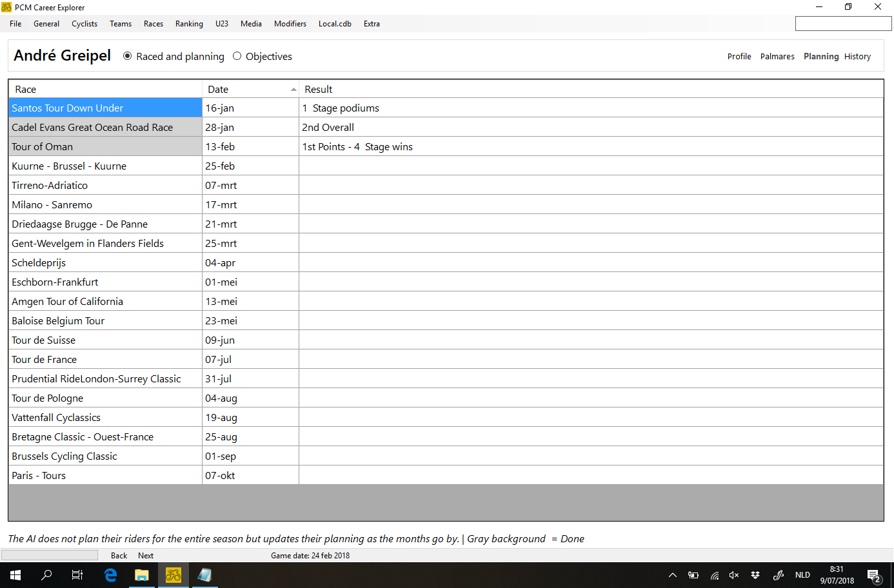
Task: Click the PCM cyclist taskbar icon
Action: pyautogui.click(x=173, y=575)
